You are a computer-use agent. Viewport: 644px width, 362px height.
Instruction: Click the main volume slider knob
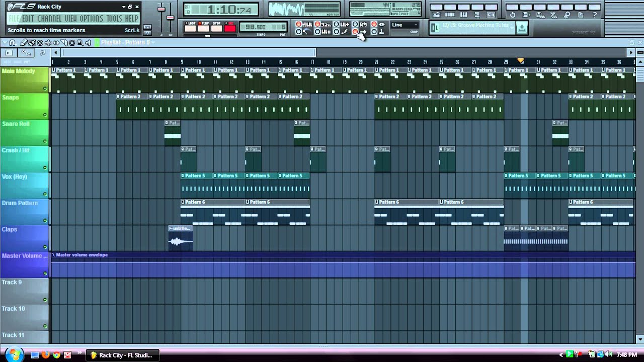[x=162, y=9]
